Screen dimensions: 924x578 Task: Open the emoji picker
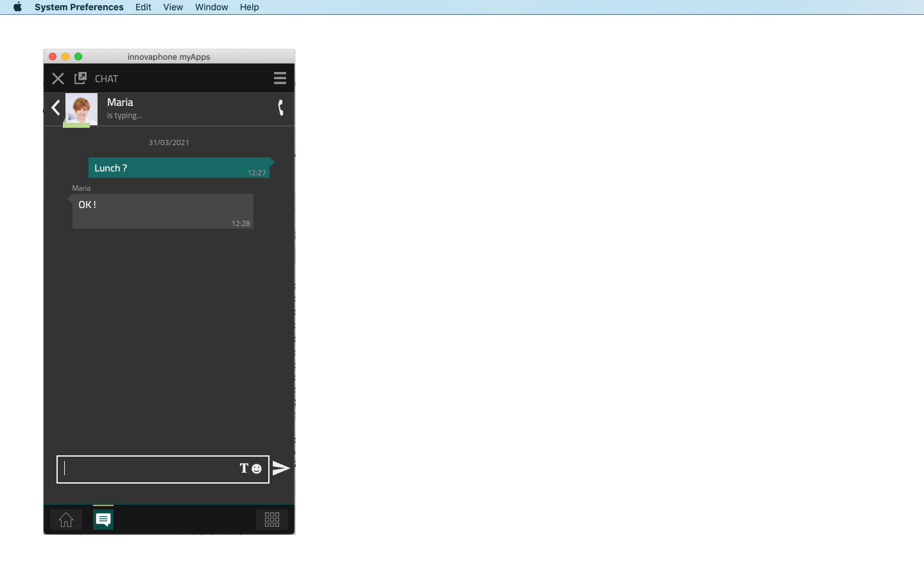(257, 469)
